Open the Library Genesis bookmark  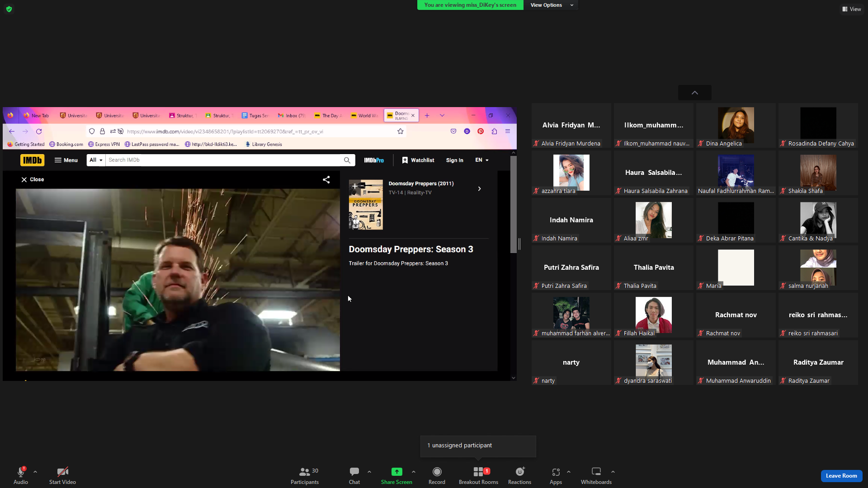[264, 145]
